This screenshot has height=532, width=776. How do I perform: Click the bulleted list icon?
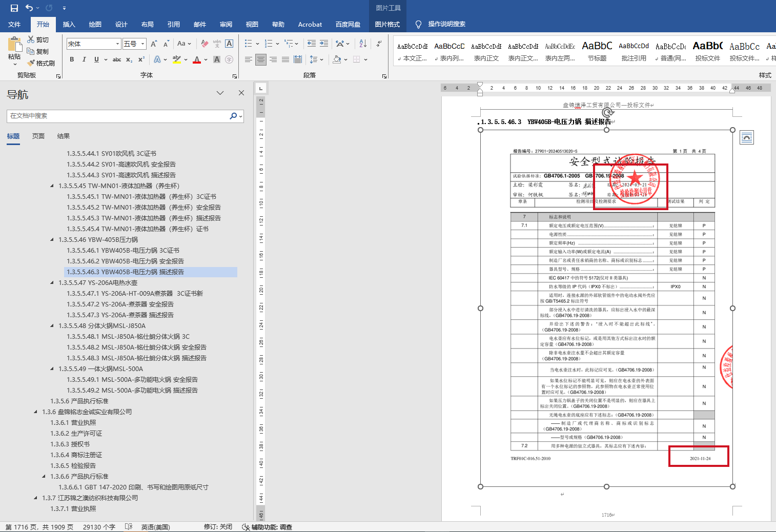click(249, 44)
